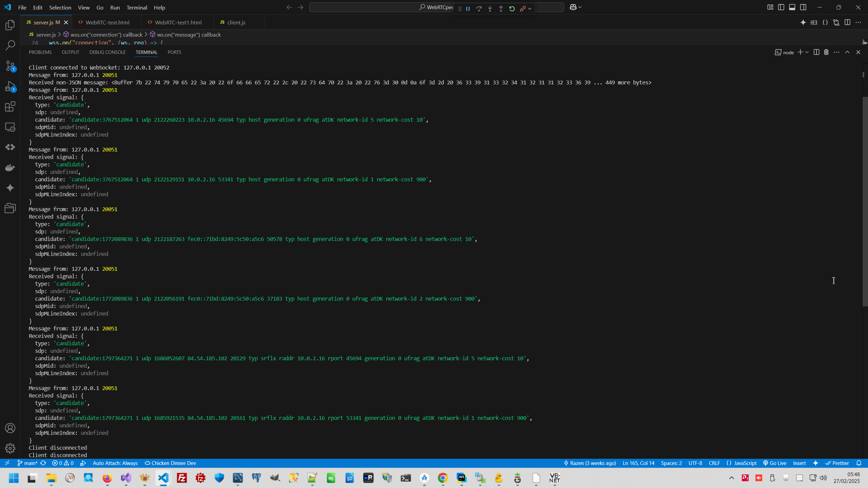
Task: Expand the debug disconnect options dropdown
Action: click(x=530, y=9)
